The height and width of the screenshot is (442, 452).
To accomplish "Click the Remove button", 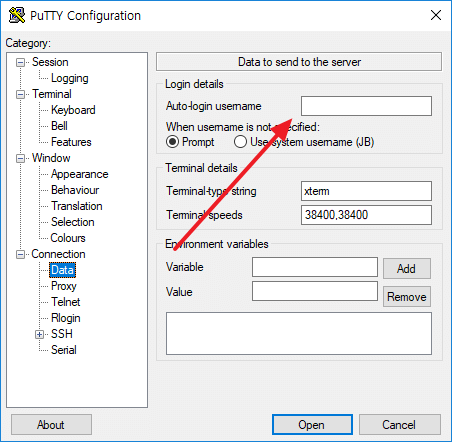I will (x=407, y=297).
